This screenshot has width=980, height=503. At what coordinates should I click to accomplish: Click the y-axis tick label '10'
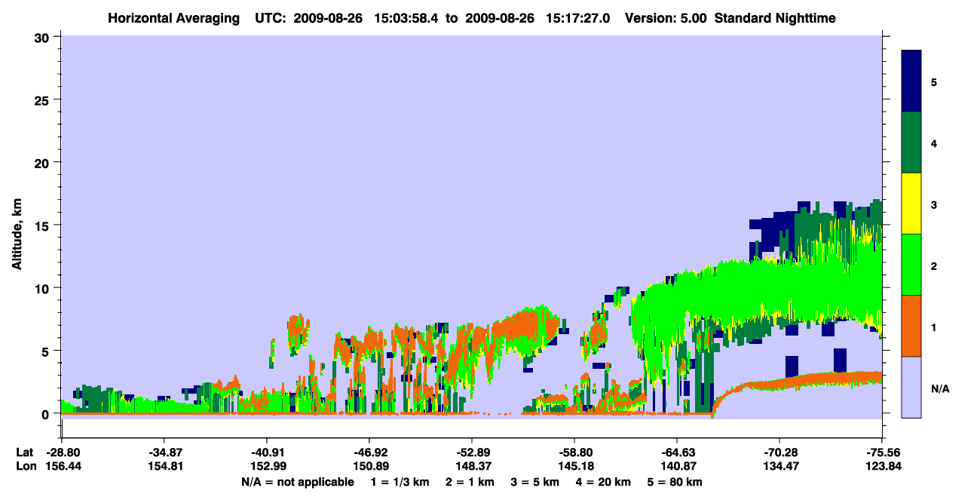tap(44, 288)
